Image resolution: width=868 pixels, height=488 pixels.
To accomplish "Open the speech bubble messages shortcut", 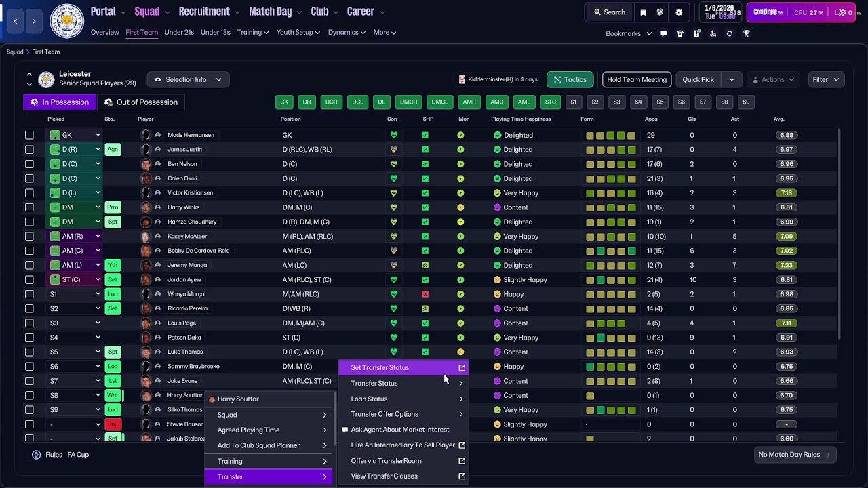I will (x=664, y=33).
